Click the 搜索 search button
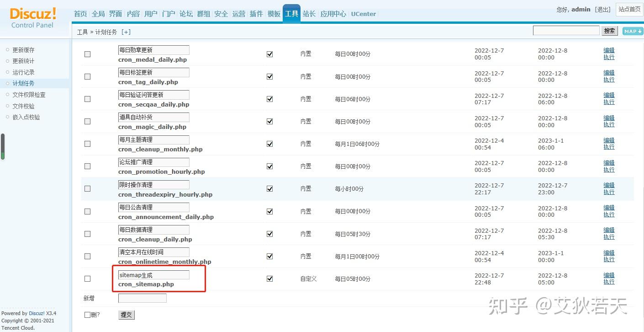644x332 pixels. click(609, 31)
